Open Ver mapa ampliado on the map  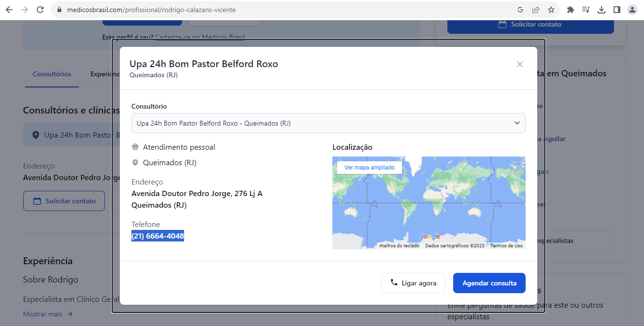point(370,168)
